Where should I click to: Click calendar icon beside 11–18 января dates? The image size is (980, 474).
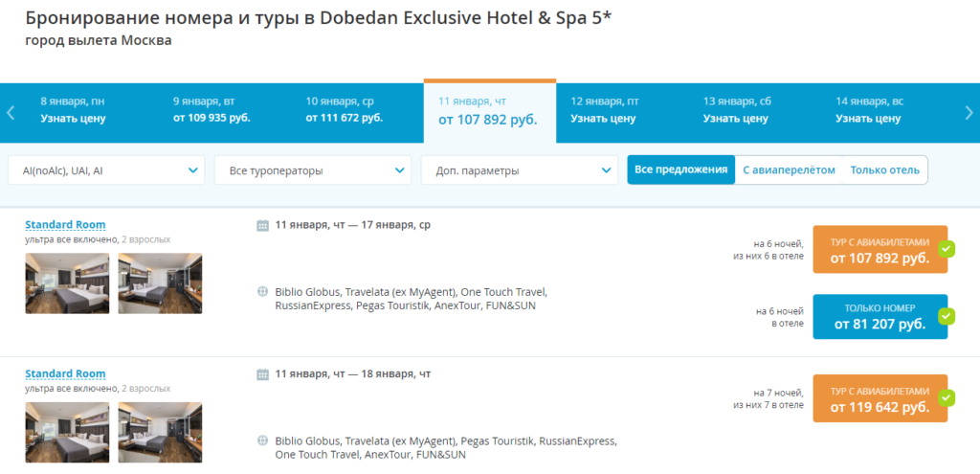[x=262, y=374]
